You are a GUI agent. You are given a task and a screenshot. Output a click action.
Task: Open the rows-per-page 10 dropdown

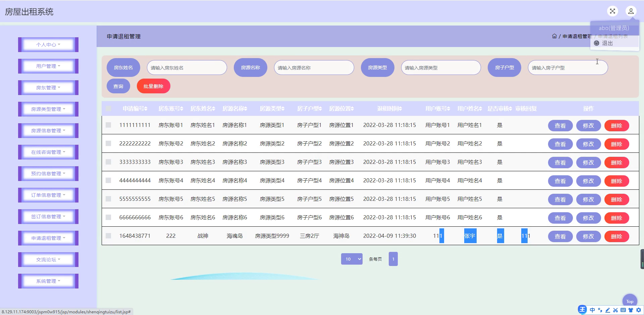(352, 259)
